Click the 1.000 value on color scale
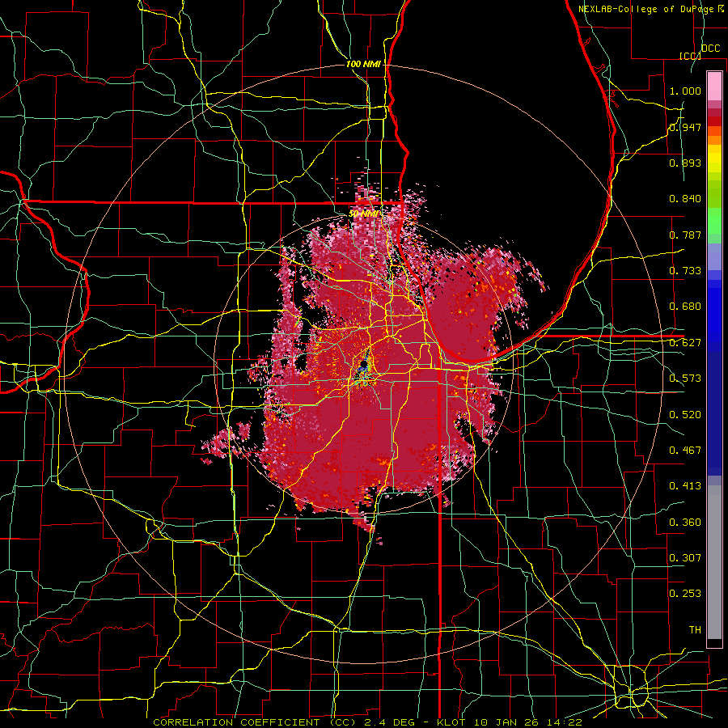Screen dimensions: 728x728 (x=685, y=91)
